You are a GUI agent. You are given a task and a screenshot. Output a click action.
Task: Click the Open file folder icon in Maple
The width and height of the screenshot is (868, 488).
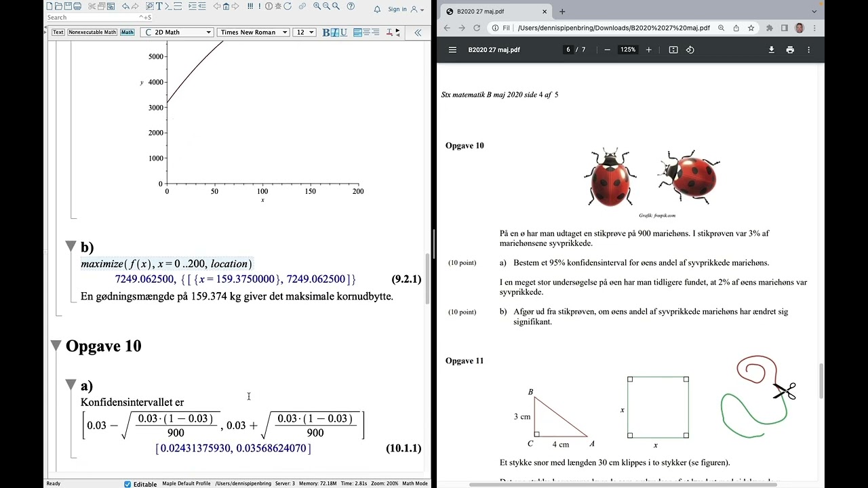[58, 6]
